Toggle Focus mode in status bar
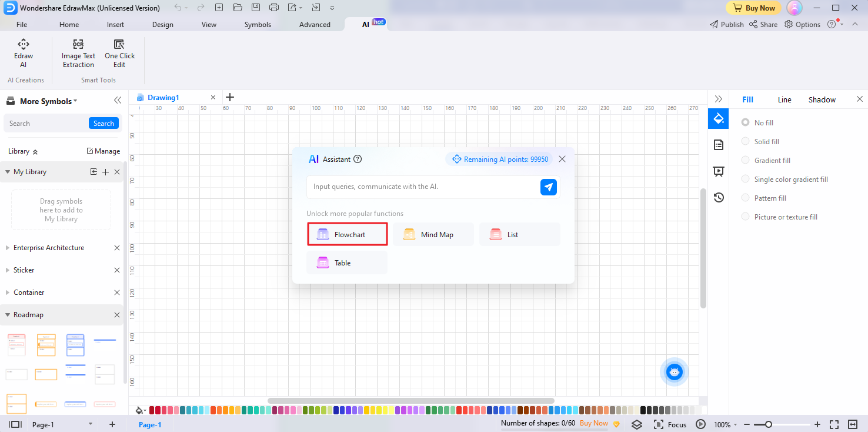 (x=670, y=424)
